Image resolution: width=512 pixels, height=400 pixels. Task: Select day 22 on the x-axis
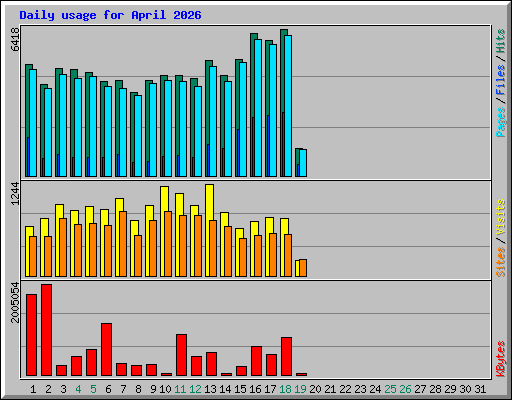coord(345,389)
